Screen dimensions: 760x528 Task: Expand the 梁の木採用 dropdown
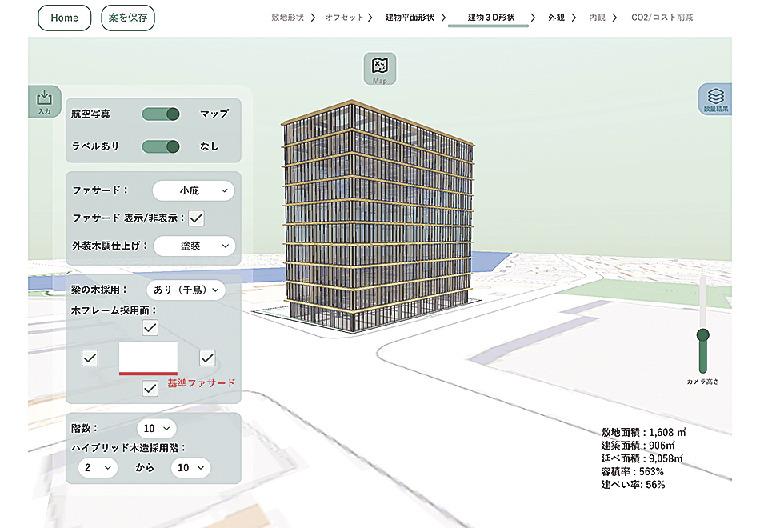coord(187,290)
